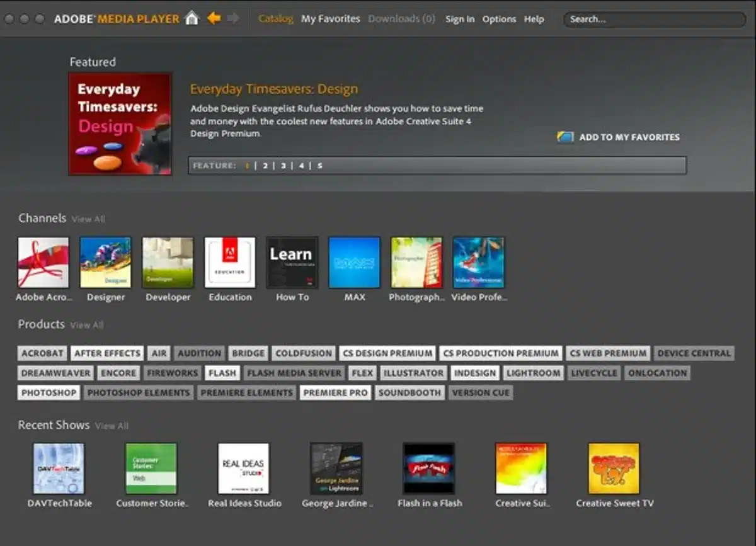Select the SOUNDBOOTH product tag

tap(409, 392)
